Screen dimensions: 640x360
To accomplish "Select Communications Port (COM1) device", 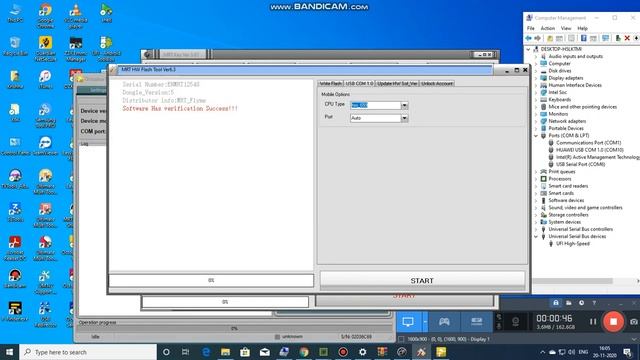I will pos(589,143).
